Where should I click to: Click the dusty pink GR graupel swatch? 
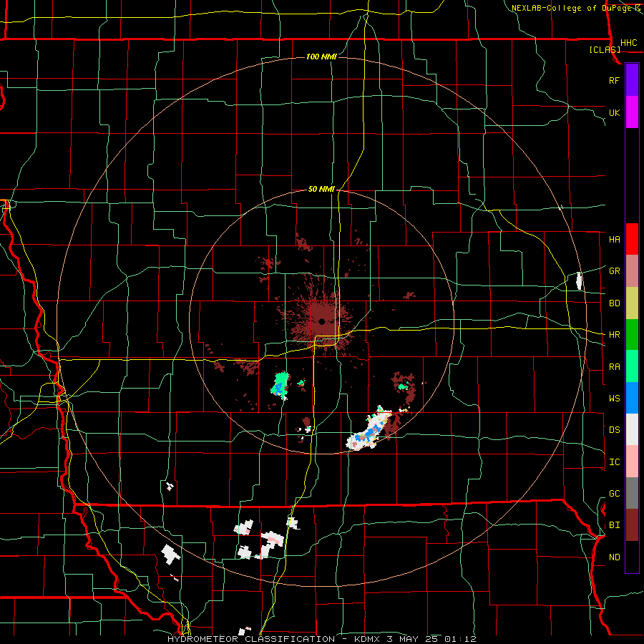coord(632,270)
